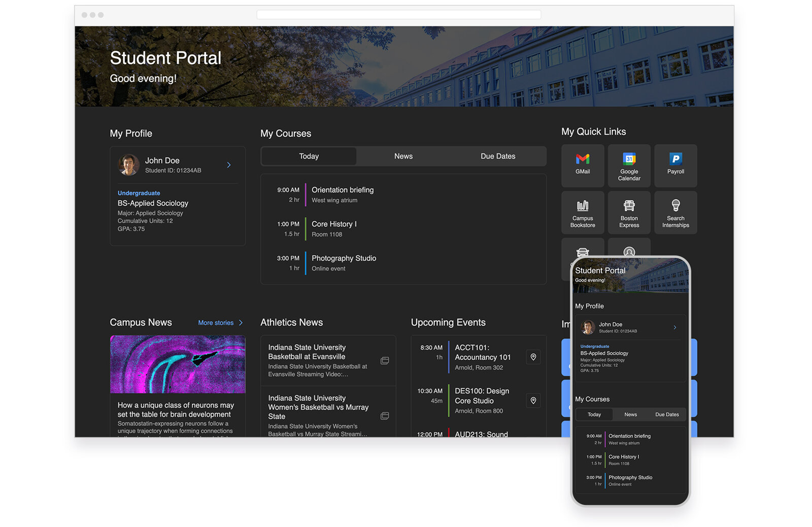Screen dimensions: 812x527
Task: Open Indiana State Basketball at Evansville story
Action: (328, 361)
